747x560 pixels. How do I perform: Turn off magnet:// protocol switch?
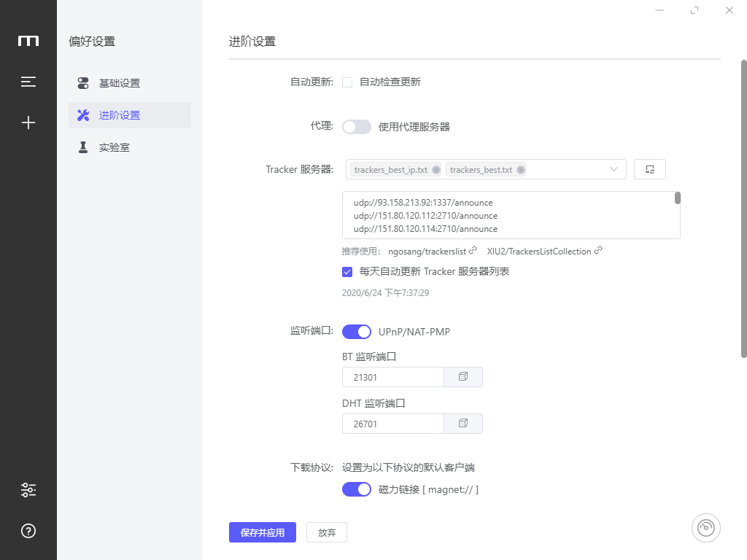[356, 489]
